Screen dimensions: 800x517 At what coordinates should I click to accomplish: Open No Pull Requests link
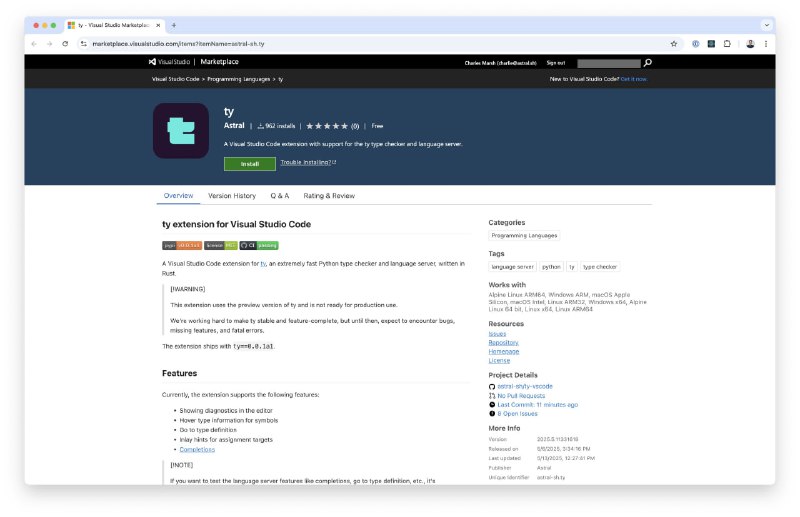pyautogui.click(x=521, y=396)
